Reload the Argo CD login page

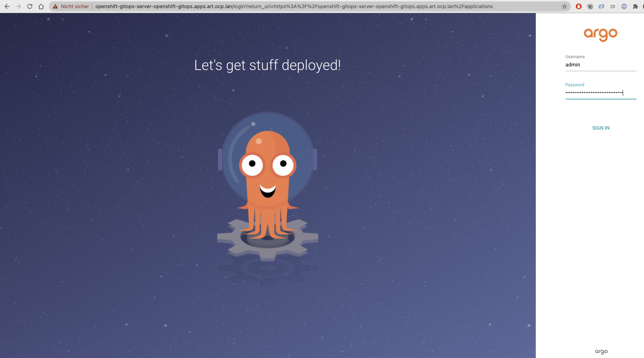[x=30, y=6]
